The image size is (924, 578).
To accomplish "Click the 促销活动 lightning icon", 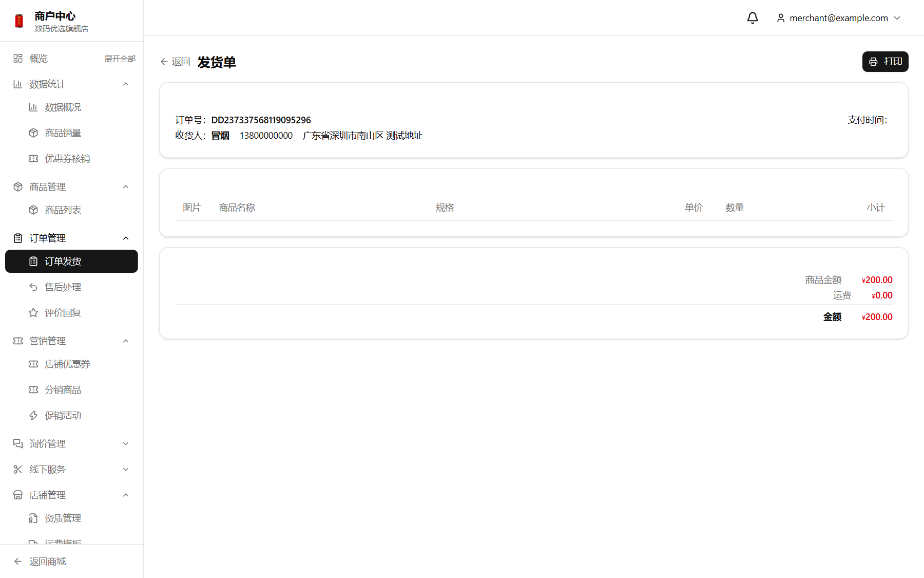I will [33, 416].
